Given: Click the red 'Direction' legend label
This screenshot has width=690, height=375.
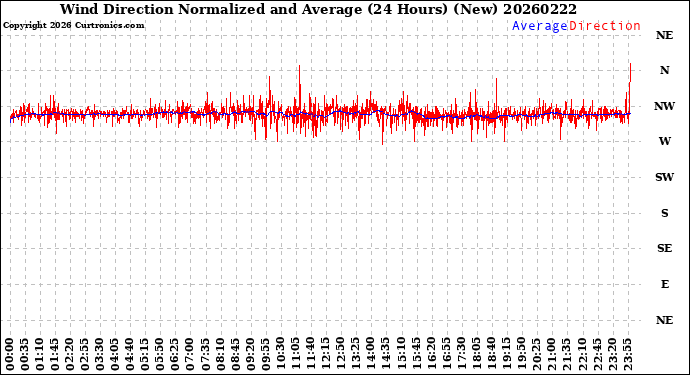Looking at the screenshot, I should tap(605, 26).
